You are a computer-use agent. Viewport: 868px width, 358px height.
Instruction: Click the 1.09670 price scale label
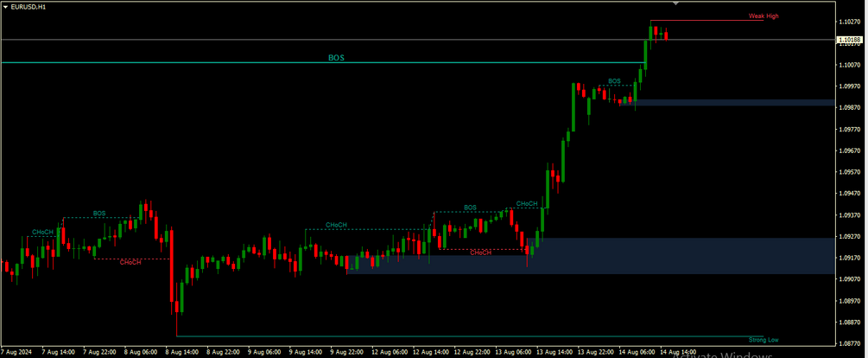pyautogui.click(x=850, y=150)
